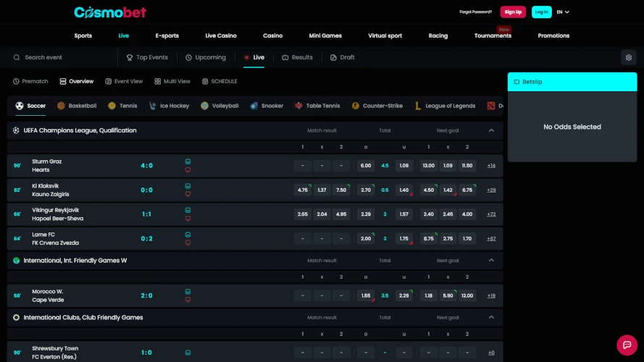Viewport: 644px width, 362px height.
Task: Select the Tennis sport icon
Action: click(112, 106)
